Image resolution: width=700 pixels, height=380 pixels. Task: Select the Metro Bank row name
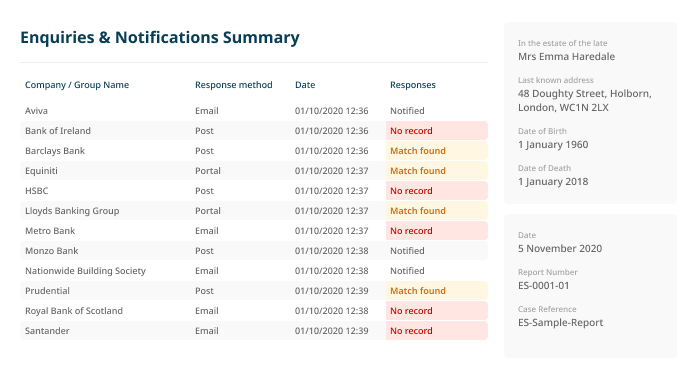click(50, 231)
